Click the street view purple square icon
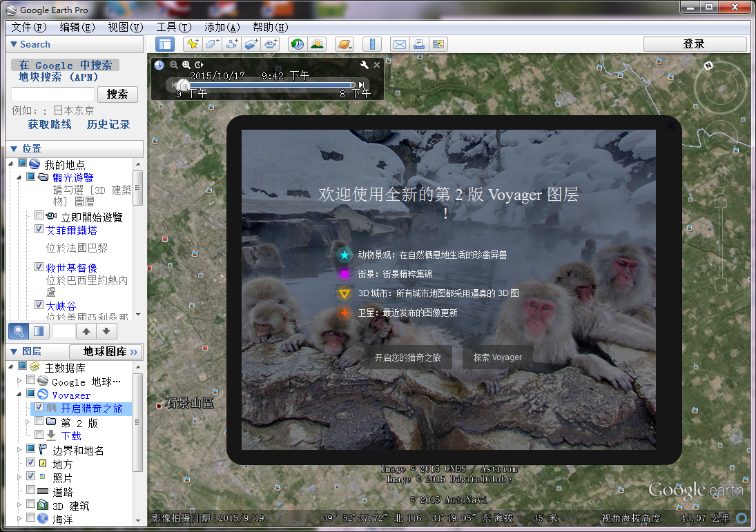 click(x=345, y=274)
